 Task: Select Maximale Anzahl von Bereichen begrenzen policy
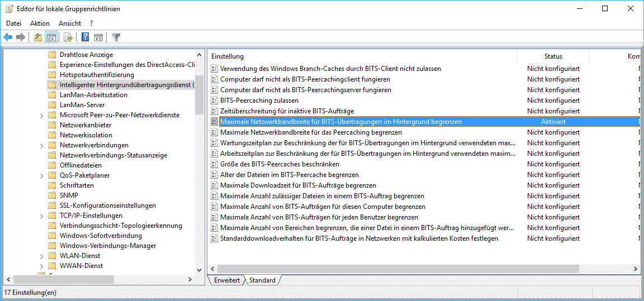click(367, 228)
